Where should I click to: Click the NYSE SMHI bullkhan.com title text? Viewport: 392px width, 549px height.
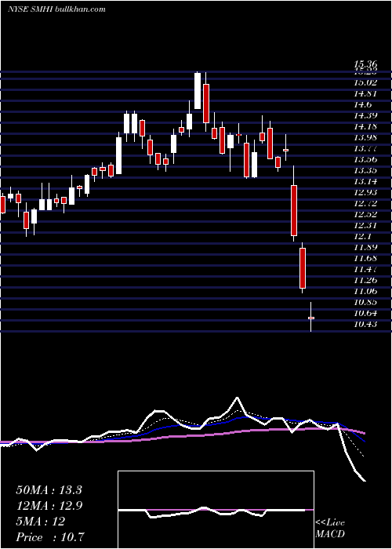coord(56,9)
